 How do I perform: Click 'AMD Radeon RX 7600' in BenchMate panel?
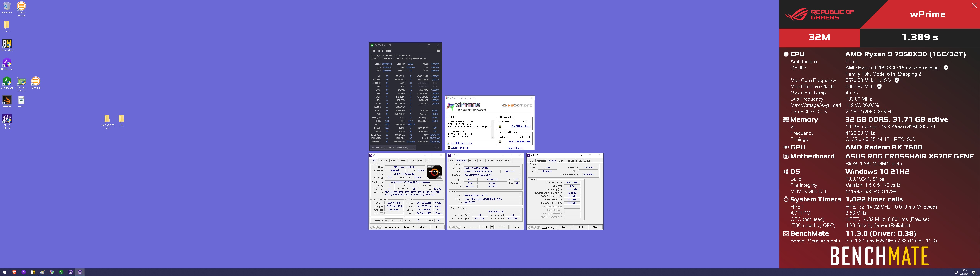tap(884, 147)
